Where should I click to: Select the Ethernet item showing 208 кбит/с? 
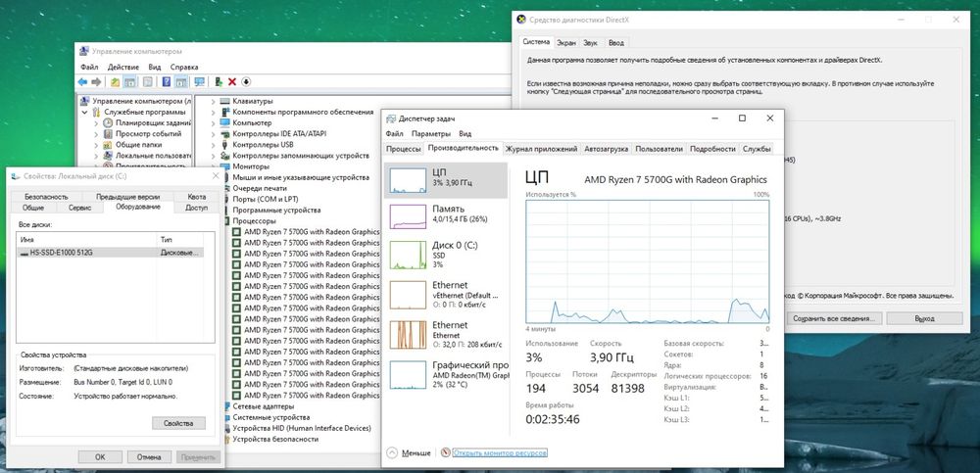coord(445,334)
